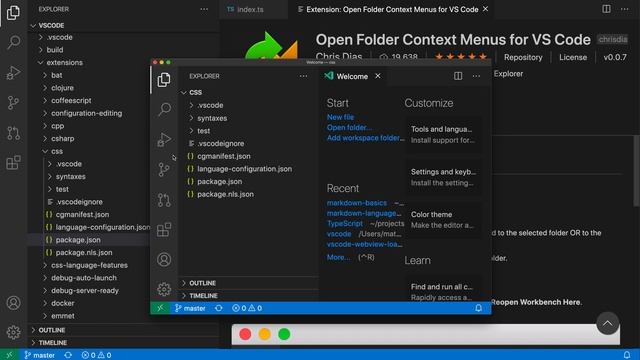Click scroll-to-top arrow button
Viewport: 640px width, 360px height.
(x=607, y=324)
